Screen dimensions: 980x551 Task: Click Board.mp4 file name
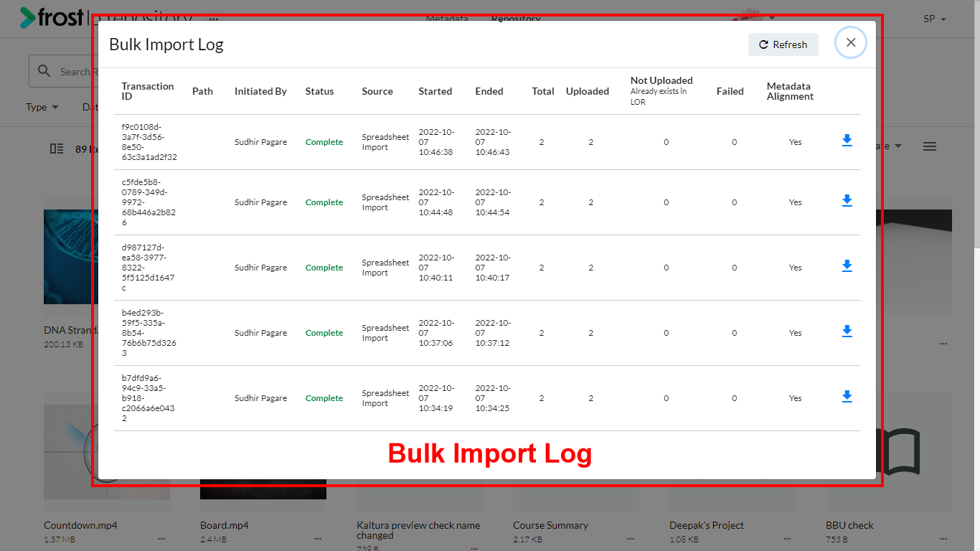pos(225,525)
